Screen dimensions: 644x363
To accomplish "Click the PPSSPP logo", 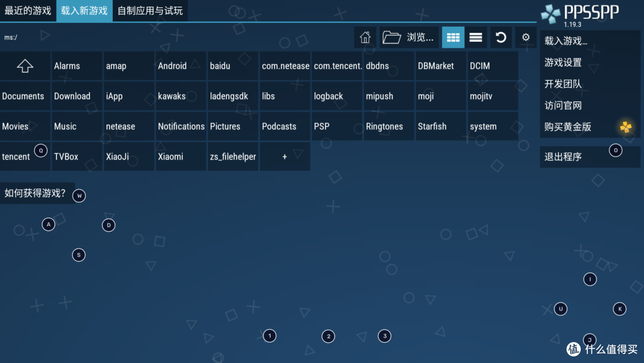I will tap(580, 14).
